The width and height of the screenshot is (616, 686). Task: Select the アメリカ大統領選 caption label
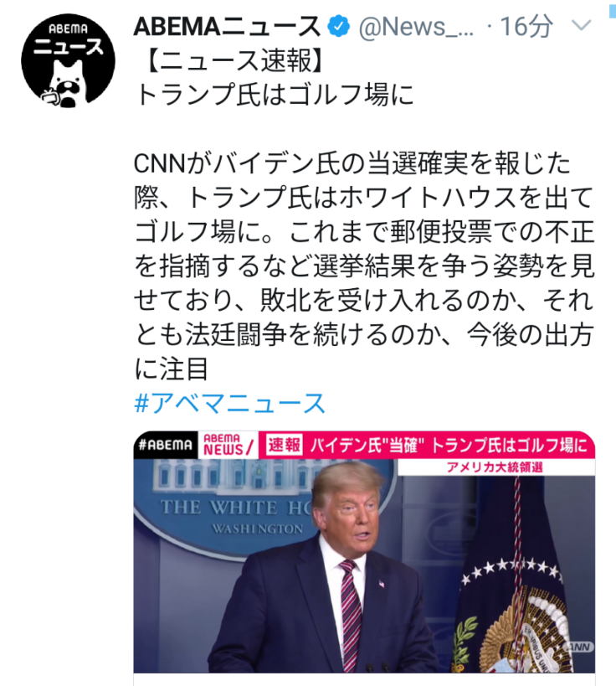[495, 467]
